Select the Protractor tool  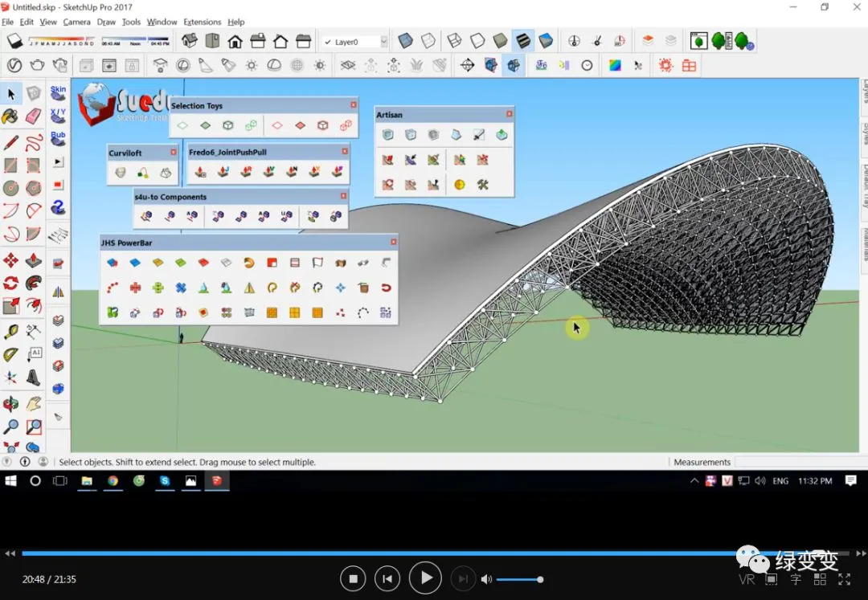coord(10,354)
